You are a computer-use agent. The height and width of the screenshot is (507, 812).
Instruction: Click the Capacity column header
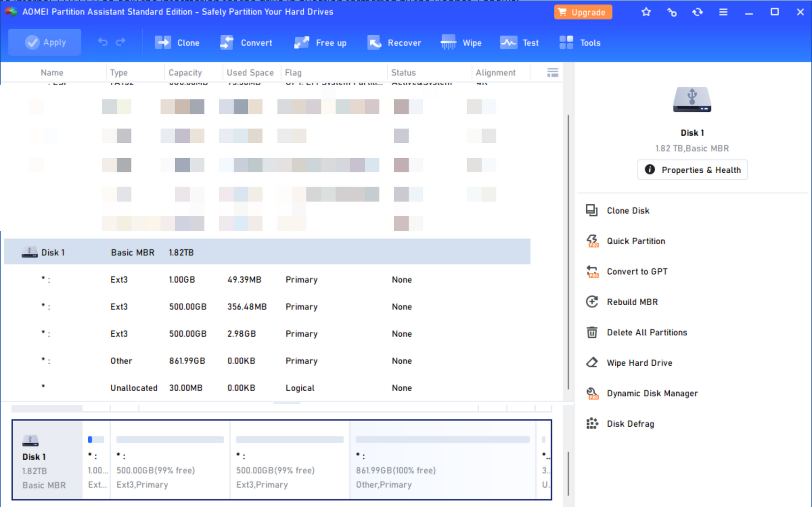185,73
